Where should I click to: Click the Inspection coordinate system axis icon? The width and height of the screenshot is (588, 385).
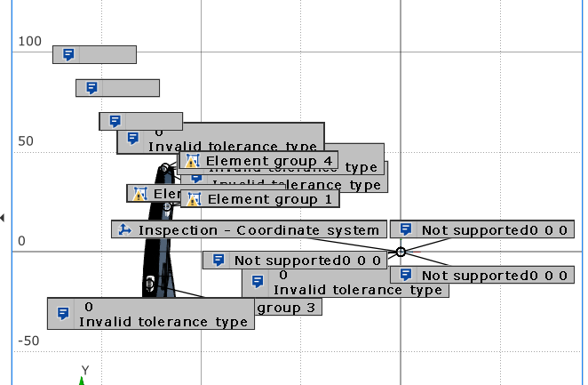[x=124, y=230]
